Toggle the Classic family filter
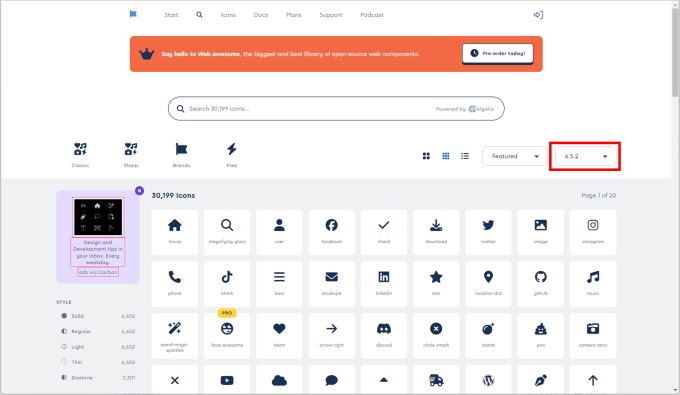680x395 pixels. click(x=80, y=155)
